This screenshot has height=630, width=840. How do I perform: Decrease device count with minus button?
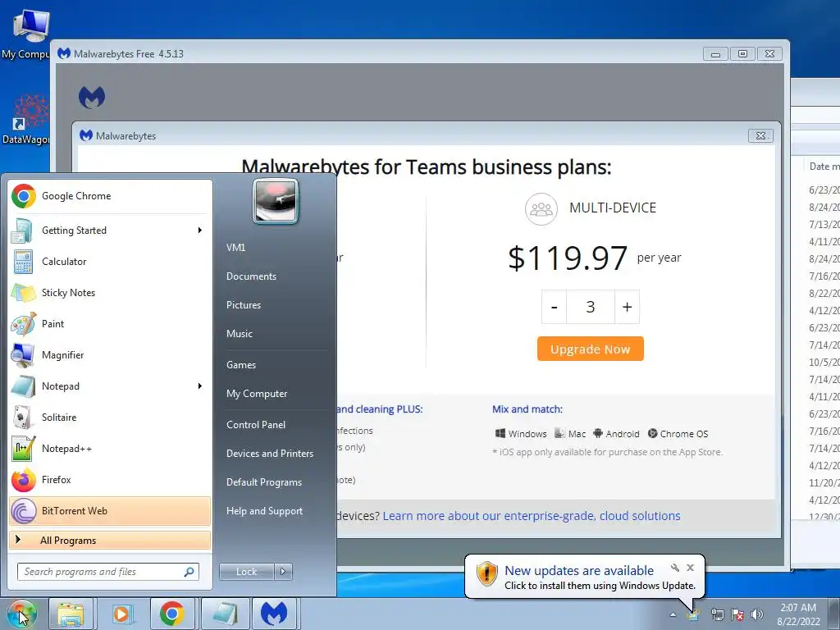click(x=554, y=307)
